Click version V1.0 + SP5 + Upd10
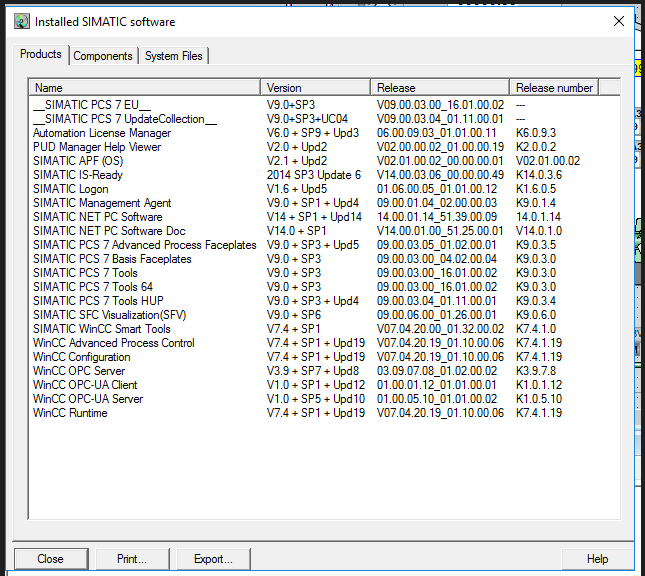 point(316,399)
